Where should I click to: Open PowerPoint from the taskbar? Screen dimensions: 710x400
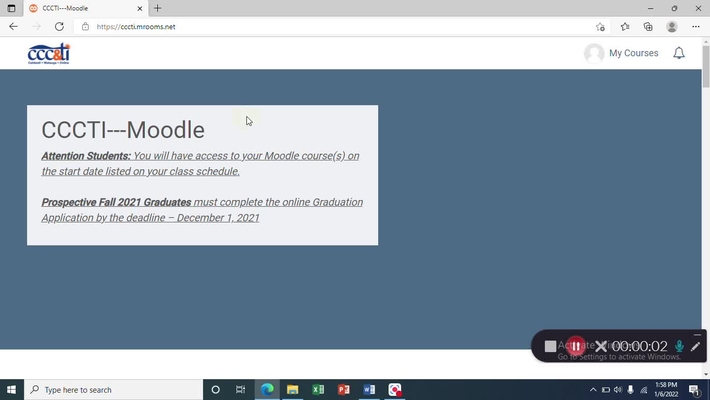click(x=344, y=390)
